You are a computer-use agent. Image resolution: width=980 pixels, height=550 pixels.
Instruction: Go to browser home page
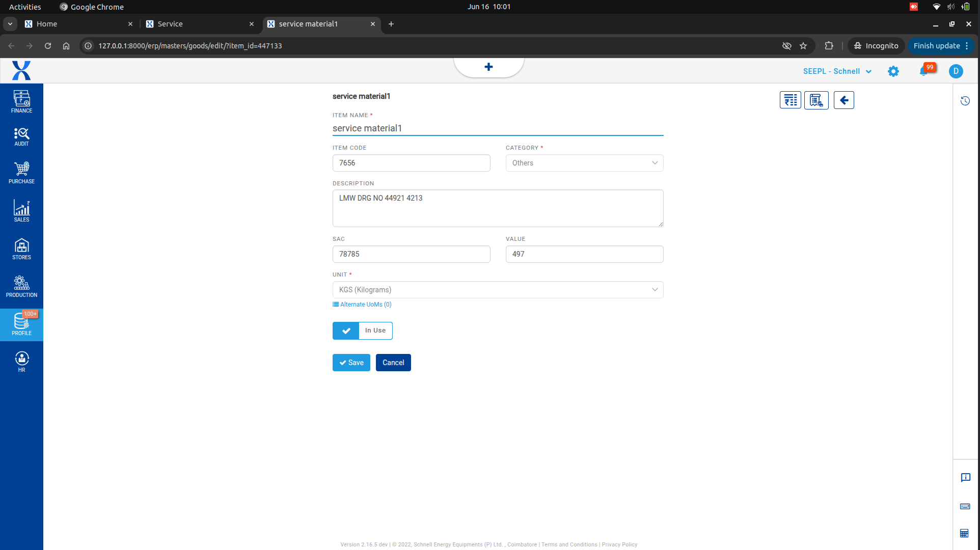66,46
